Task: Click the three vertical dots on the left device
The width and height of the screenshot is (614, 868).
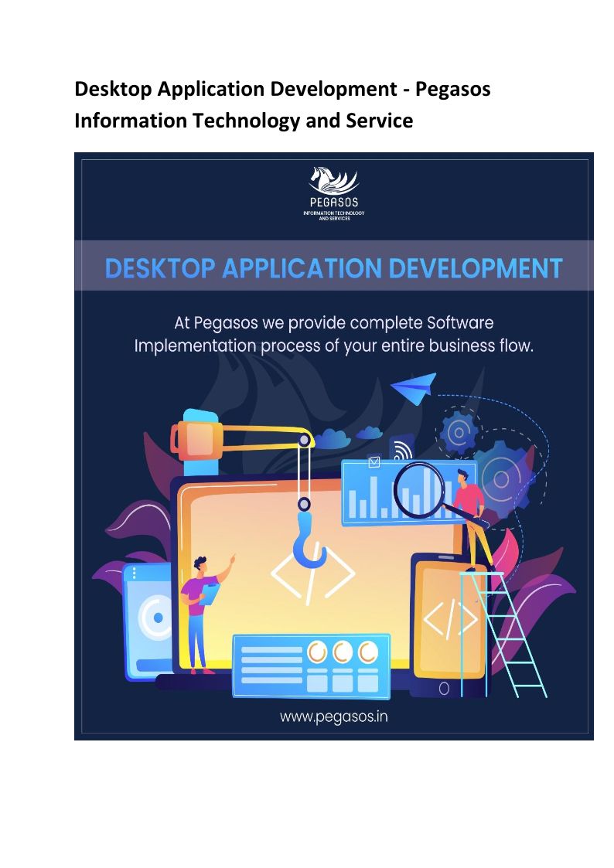Action: (x=134, y=574)
